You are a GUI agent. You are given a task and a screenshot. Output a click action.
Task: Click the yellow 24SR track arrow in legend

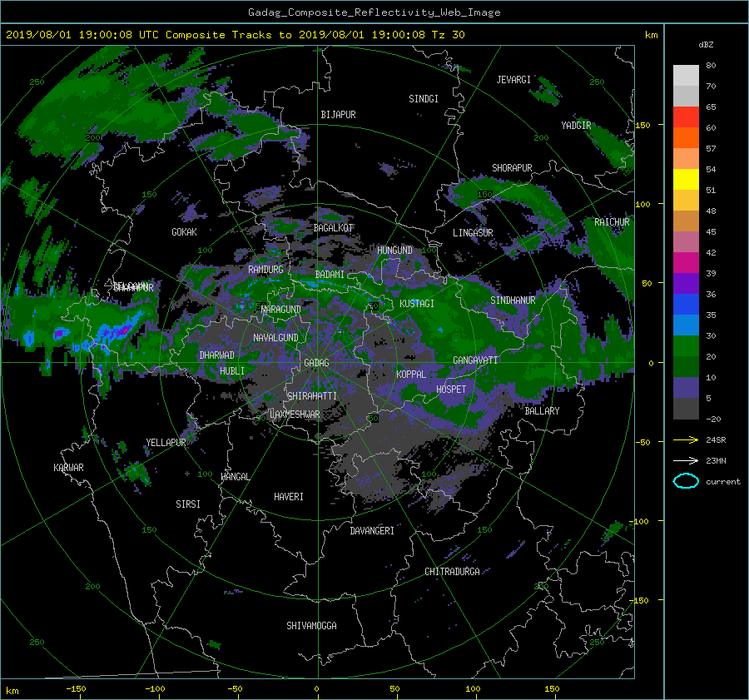point(686,439)
